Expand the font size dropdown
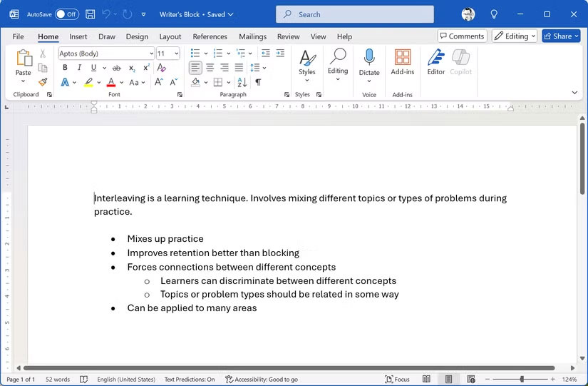The image size is (588, 386). [176, 54]
